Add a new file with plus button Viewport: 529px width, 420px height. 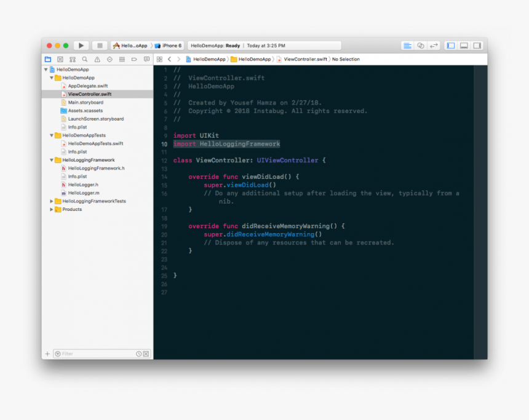pyautogui.click(x=47, y=354)
